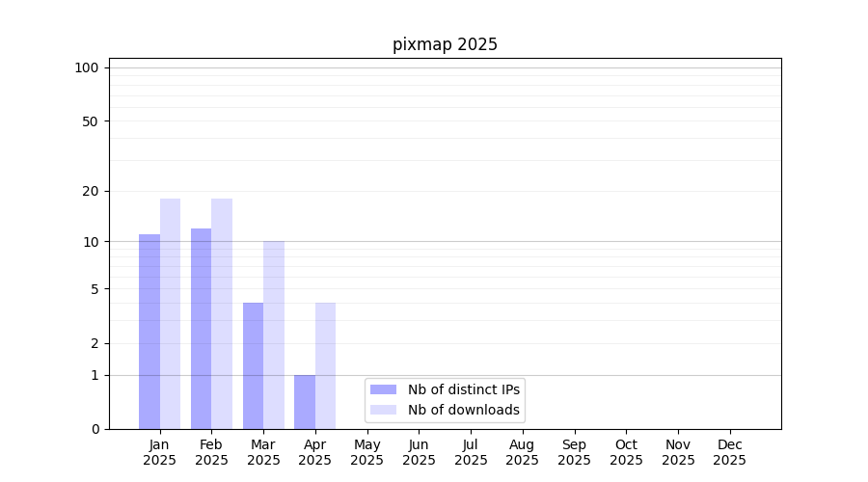Screen dimensions: 868x482
Task: Click the March distinct IPs bar
Action: click(x=253, y=365)
